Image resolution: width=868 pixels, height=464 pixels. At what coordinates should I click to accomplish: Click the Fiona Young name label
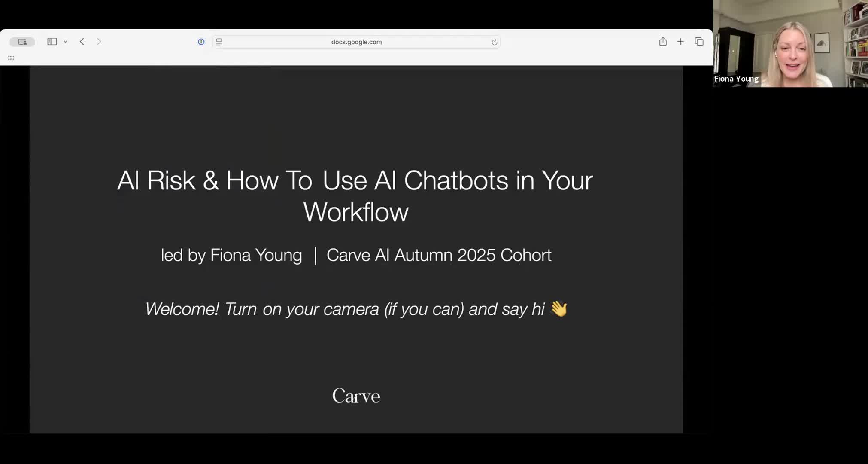click(x=736, y=79)
